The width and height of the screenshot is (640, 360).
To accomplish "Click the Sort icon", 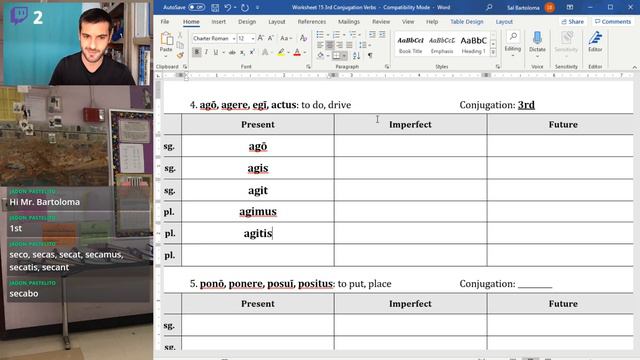I will 356,55.
